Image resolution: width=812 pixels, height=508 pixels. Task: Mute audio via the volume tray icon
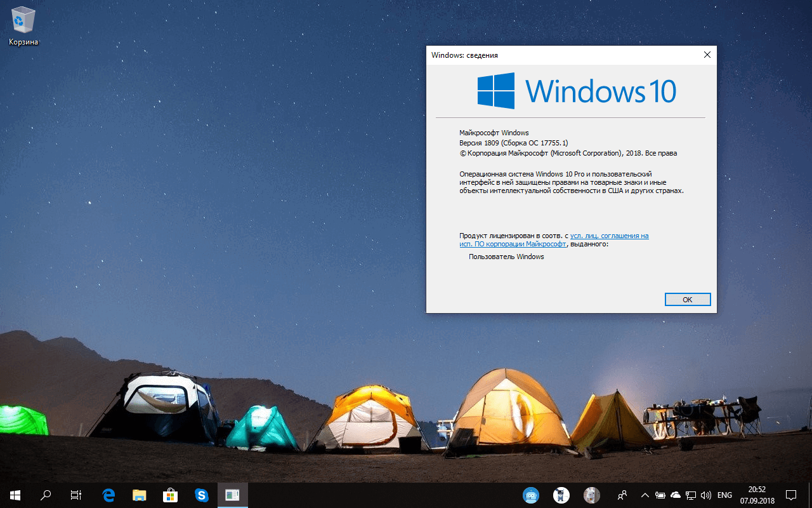(705, 495)
